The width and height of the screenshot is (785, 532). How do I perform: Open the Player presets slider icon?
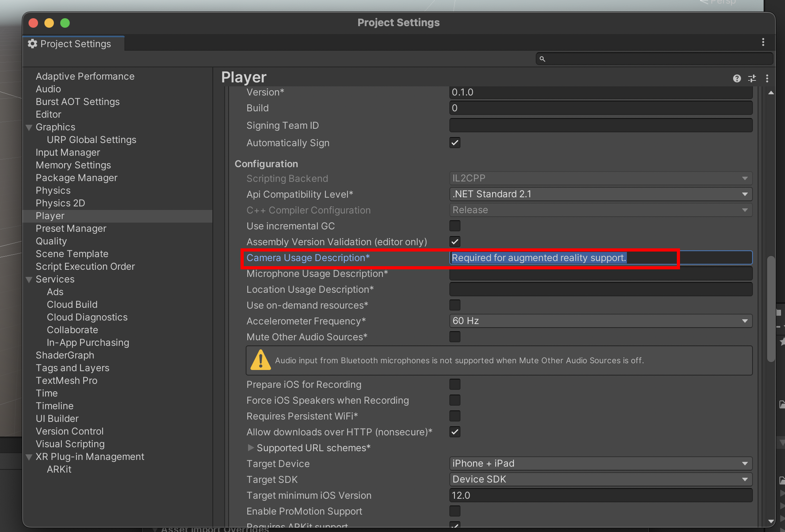752,78
